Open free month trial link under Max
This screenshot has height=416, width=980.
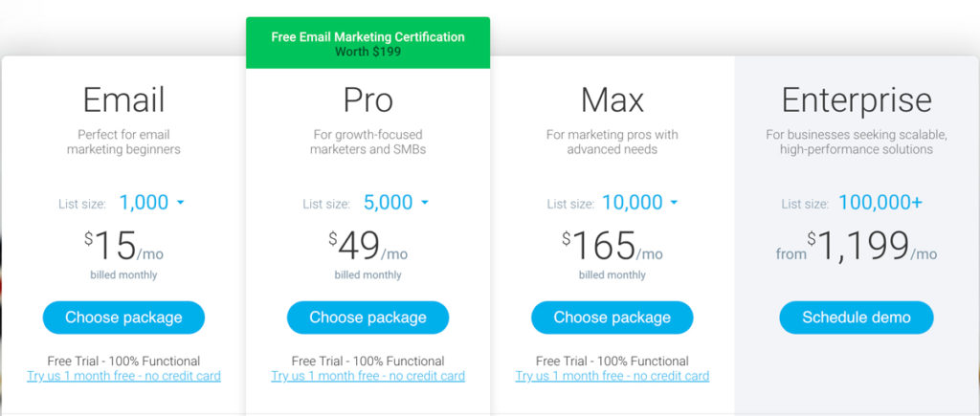(x=612, y=376)
